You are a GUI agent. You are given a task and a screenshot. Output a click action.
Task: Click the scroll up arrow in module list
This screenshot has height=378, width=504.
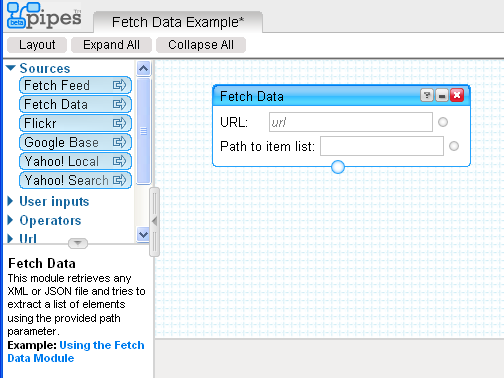point(144,69)
